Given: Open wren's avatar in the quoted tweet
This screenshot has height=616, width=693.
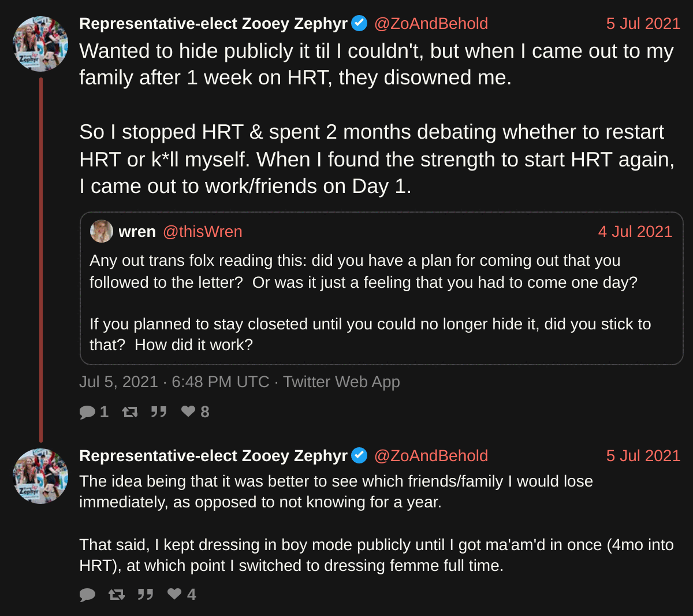Looking at the screenshot, I should pyautogui.click(x=102, y=232).
